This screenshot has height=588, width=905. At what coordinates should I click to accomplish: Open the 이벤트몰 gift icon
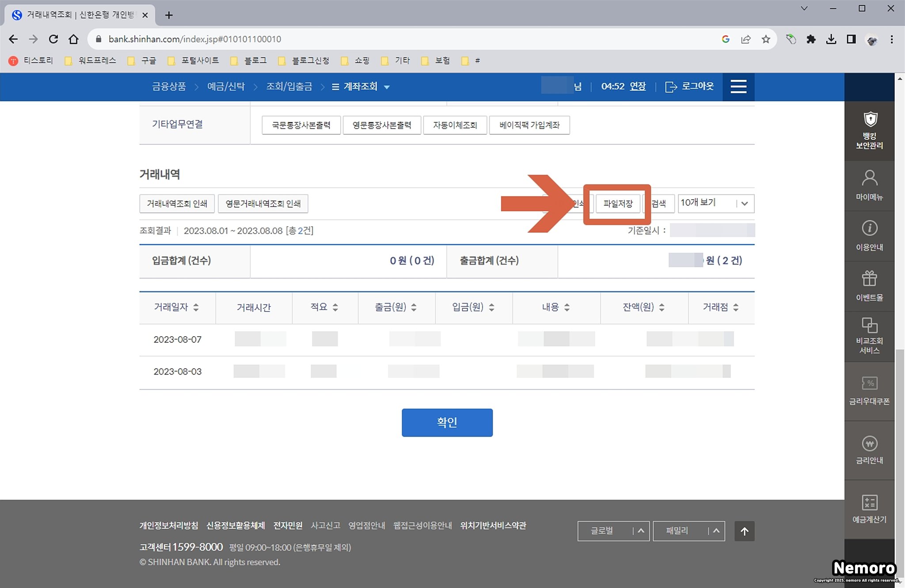[869, 286]
